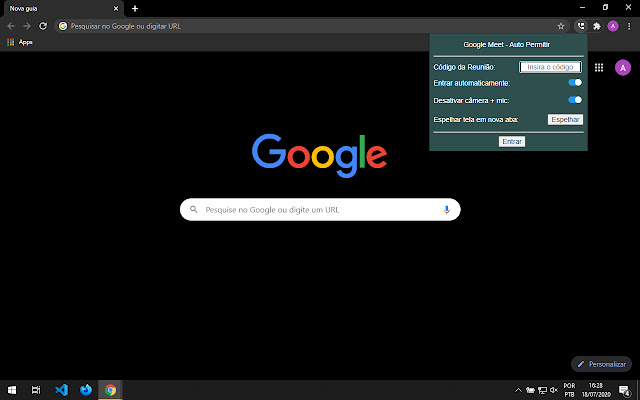Open a new tab with plus button
This screenshot has height=400, width=640.
coord(135,8)
